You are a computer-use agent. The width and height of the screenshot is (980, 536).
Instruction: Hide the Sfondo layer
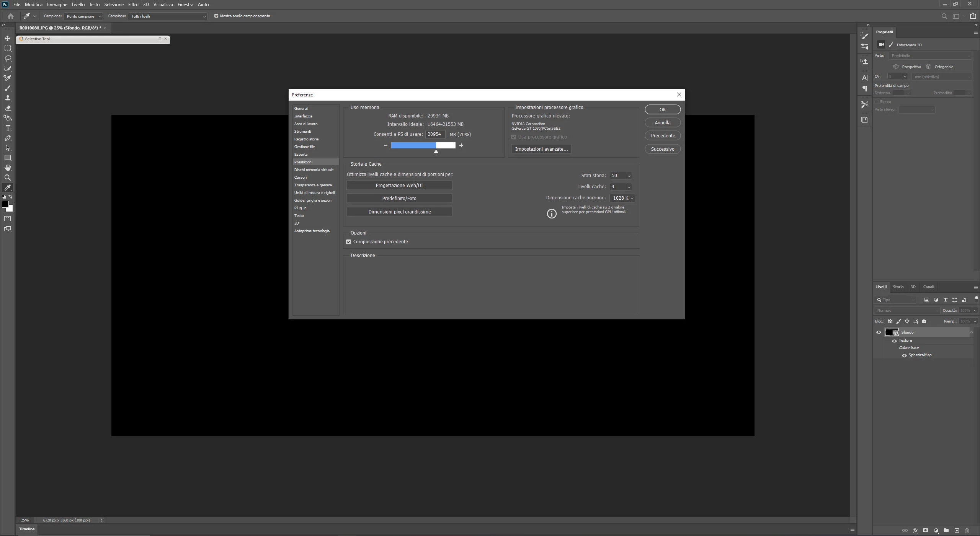pos(879,332)
